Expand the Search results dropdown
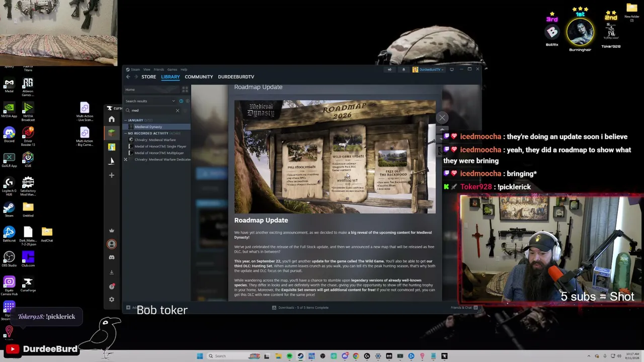 (x=150, y=101)
